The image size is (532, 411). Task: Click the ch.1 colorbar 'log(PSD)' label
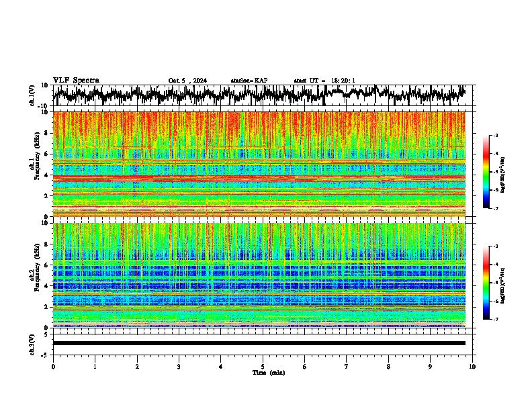click(503, 175)
